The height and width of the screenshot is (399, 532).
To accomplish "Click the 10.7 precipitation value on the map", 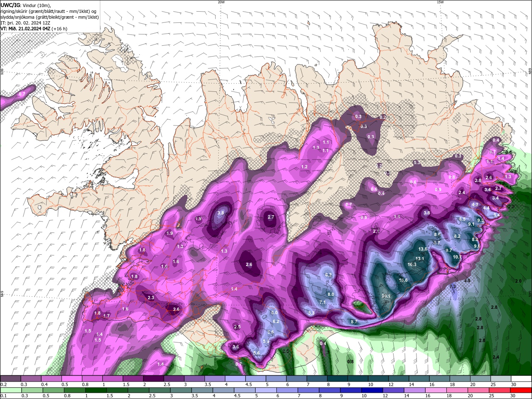I will [457, 257].
